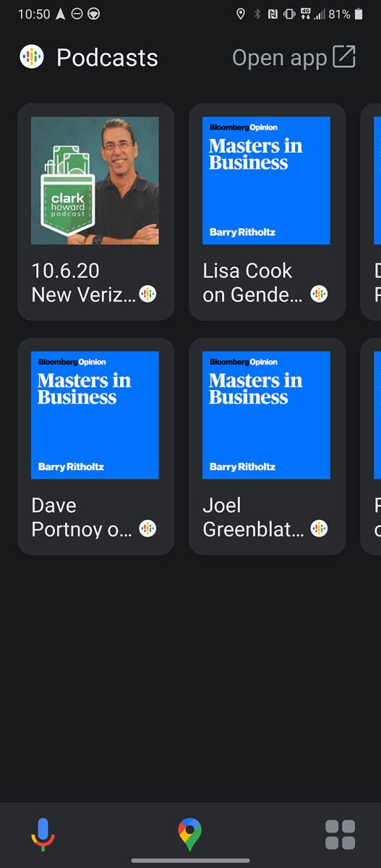Image resolution: width=381 pixels, height=868 pixels.
Task: Tap the Google Assistant microphone icon
Action: pyautogui.click(x=43, y=834)
